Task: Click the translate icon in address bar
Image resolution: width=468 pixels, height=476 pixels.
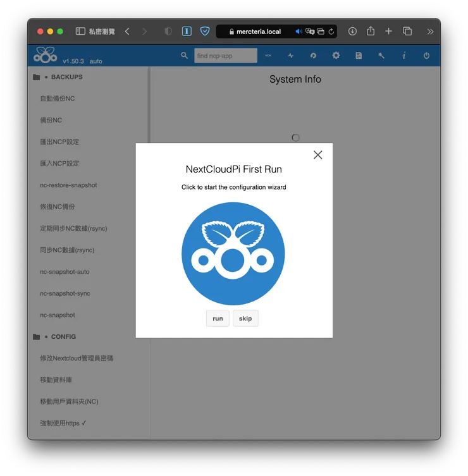Action: (310, 32)
